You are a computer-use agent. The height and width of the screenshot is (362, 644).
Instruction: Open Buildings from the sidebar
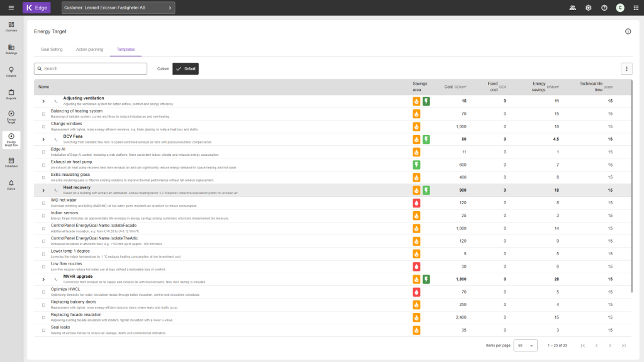[11, 49]
